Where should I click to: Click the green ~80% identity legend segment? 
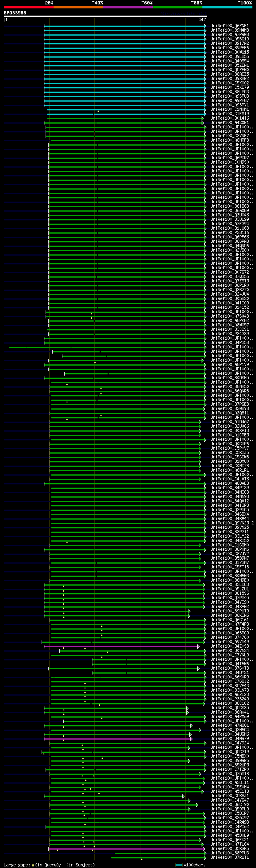178,7
